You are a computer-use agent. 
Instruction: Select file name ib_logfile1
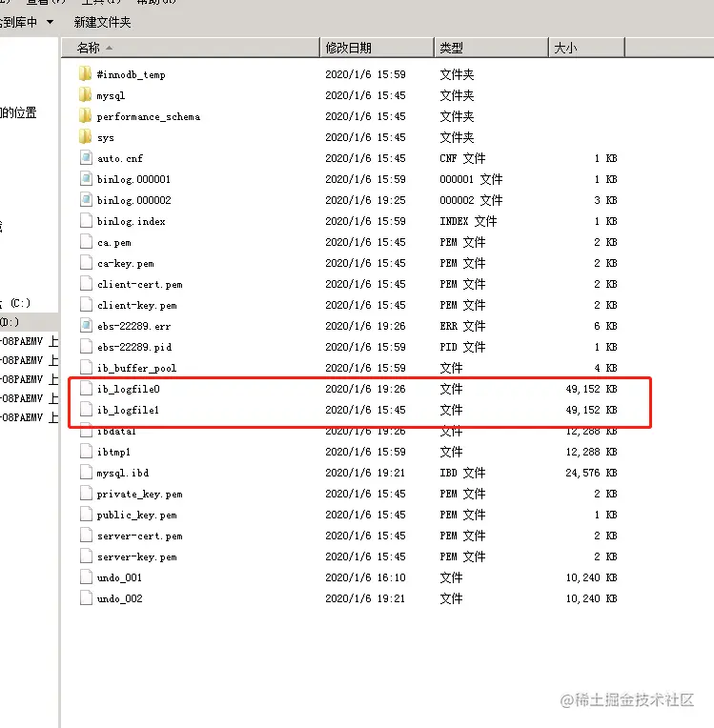[x=128, y=410]
